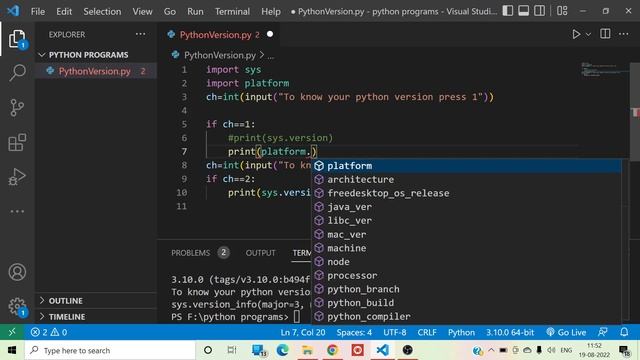Choose 'python_build' autocomplete suggestion

coord(467,303)
